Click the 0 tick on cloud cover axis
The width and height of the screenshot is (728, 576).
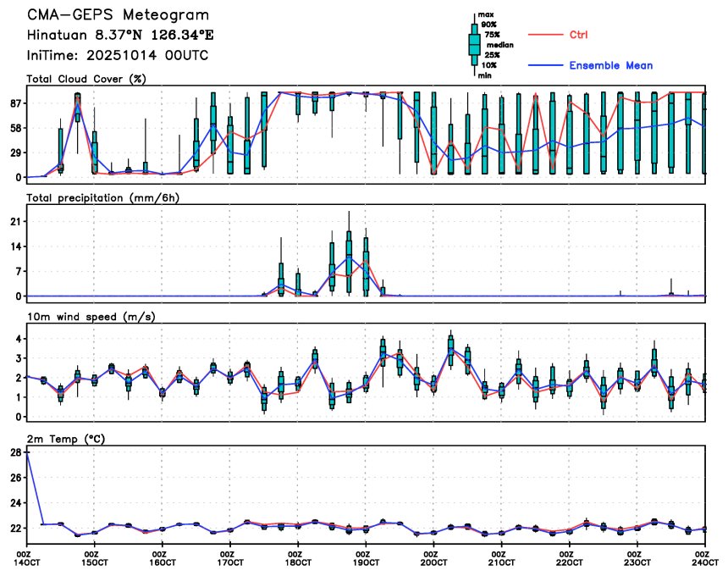[19, 177]
